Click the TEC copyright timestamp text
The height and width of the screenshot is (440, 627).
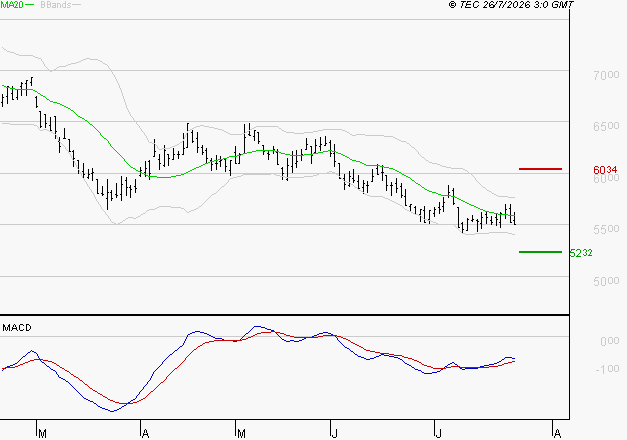pyautogui.click(x=511, y=5)
